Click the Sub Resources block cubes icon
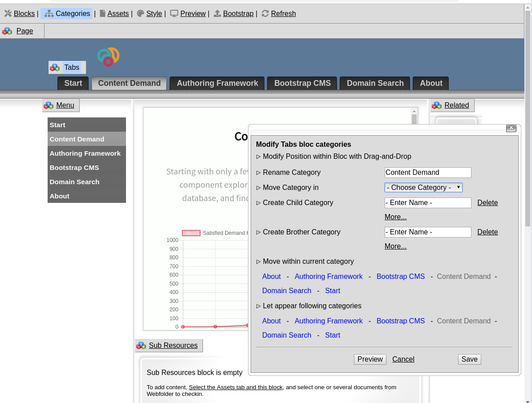The width and height of the screenshot is (532, 403). 141,346
